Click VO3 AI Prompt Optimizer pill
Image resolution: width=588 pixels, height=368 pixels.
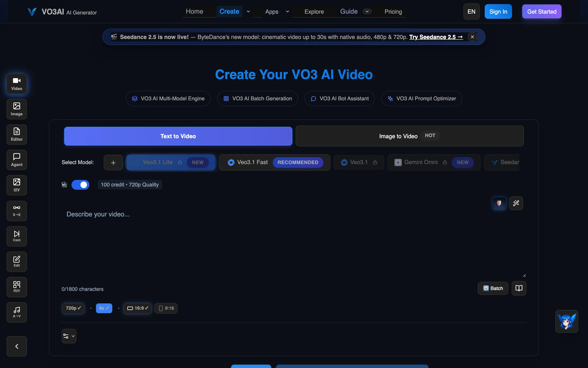[421, 98]
